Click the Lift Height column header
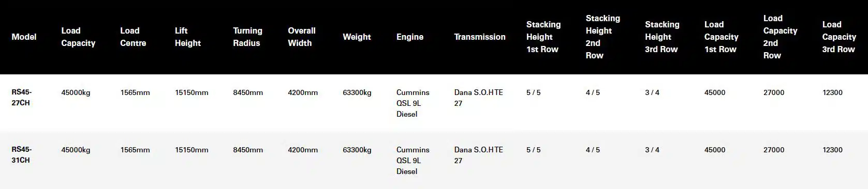The width and height of the screenshot is (868, 189). (188, 37)
